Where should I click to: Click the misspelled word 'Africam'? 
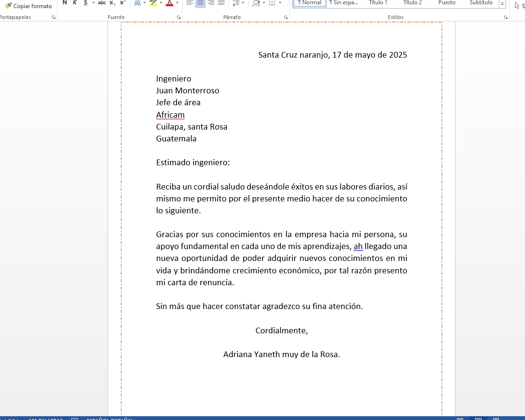click(x=170, y=115)
